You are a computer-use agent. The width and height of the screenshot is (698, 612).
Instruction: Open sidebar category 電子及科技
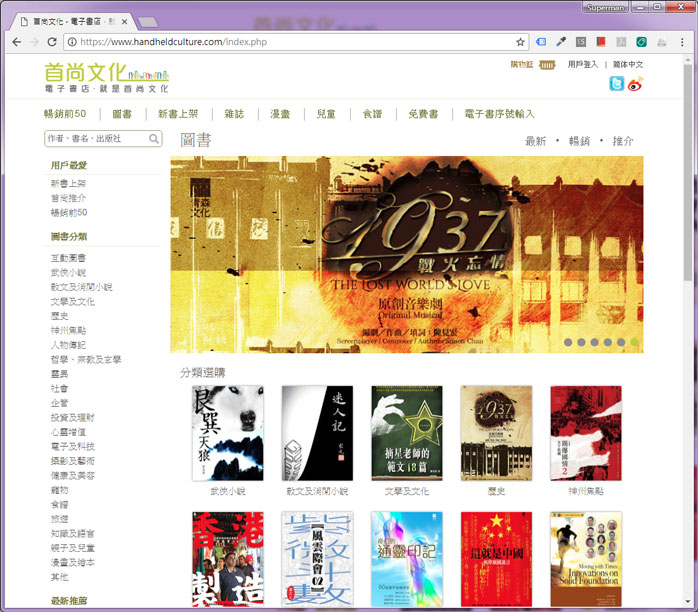(73, 446)
